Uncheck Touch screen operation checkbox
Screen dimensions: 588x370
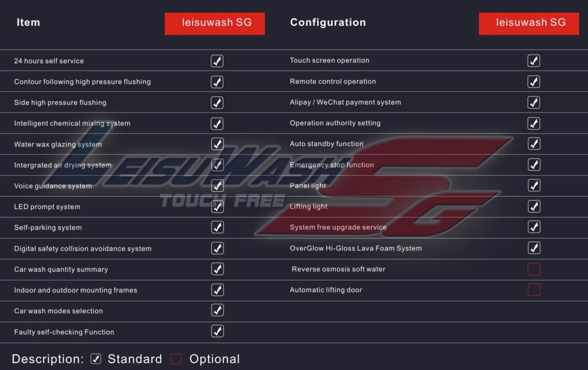coord(533,60)
